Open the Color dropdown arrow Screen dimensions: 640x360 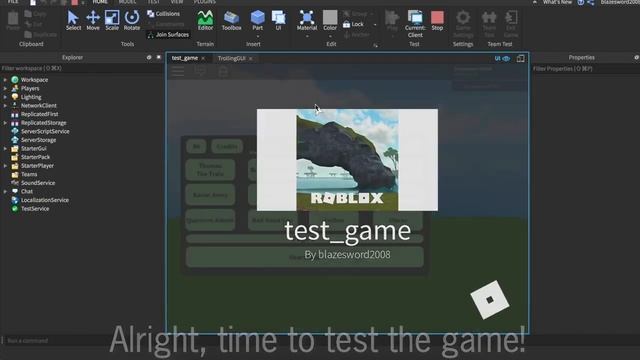tap(330, 36)
